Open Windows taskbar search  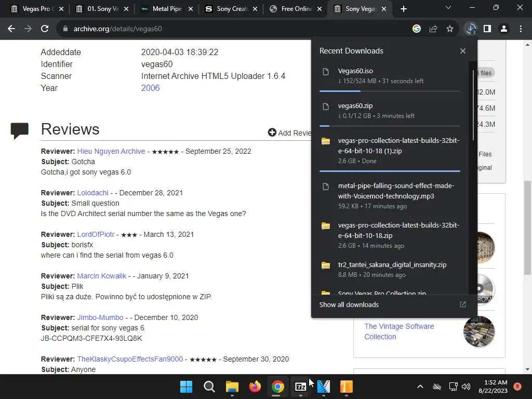[x=209, y=387]
